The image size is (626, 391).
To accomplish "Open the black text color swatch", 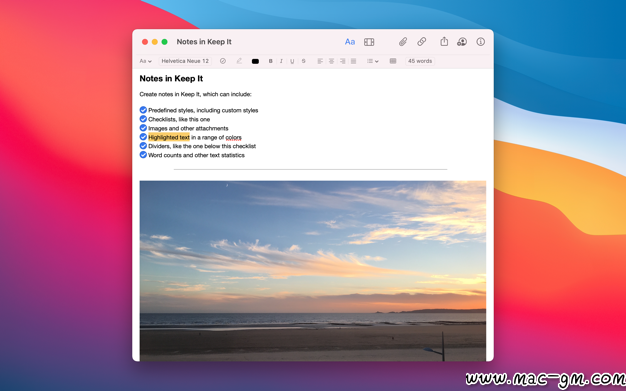I will (x=255, y=61).
